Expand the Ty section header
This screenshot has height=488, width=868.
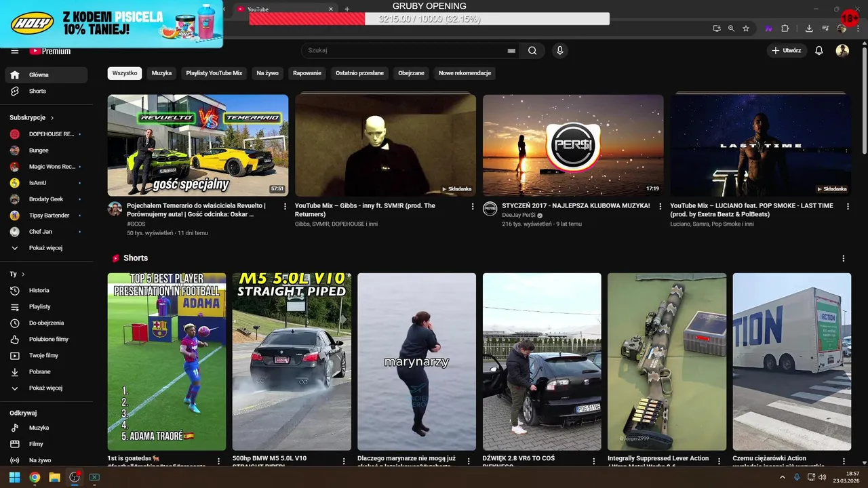tap(18, 274)
